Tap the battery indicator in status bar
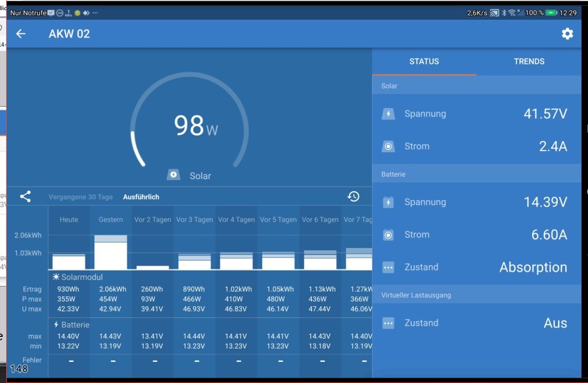Image resolution: width=588 pixels, height=383 pixels. coord(551,13)
